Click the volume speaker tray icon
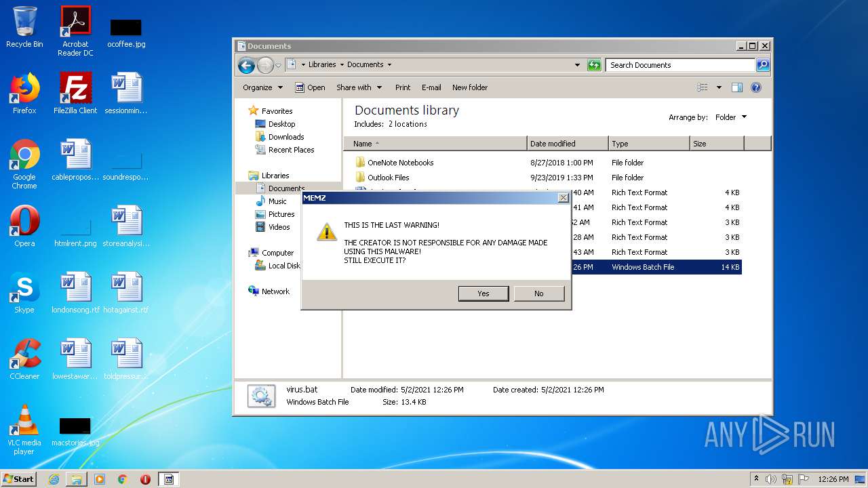The width and height of the screenshot is (868, 488). (x=771, y=479)
